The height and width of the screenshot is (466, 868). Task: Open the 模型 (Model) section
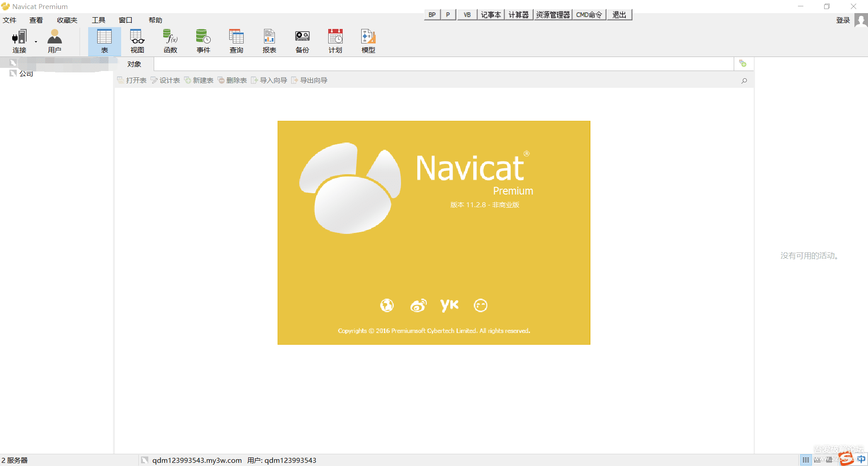click(x=368, y=41)
